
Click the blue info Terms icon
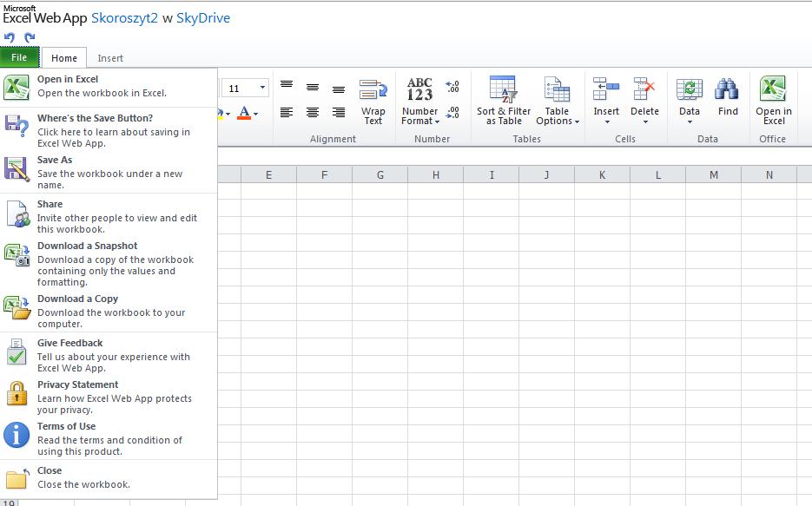coord(17,435)
